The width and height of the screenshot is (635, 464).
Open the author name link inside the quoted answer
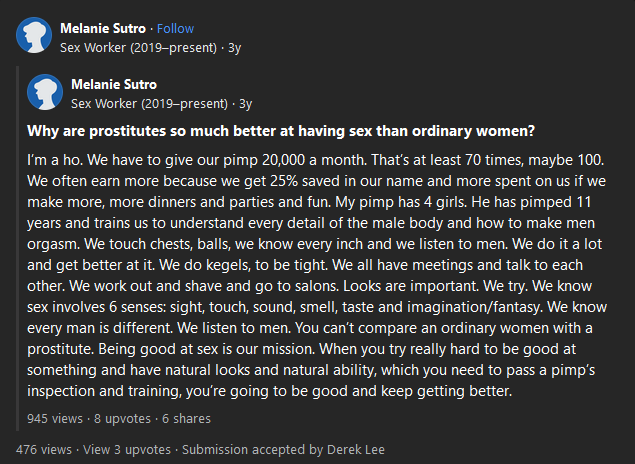(x=114, y=84)
